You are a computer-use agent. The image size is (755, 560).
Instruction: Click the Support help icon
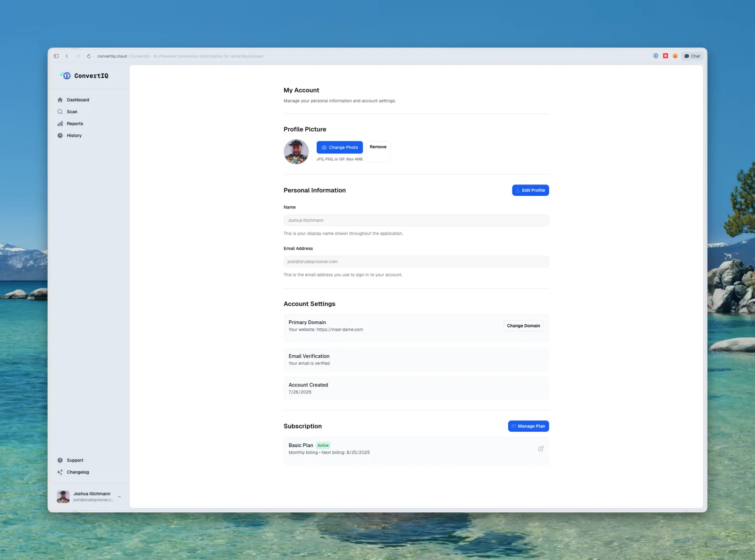pos(60,460)
